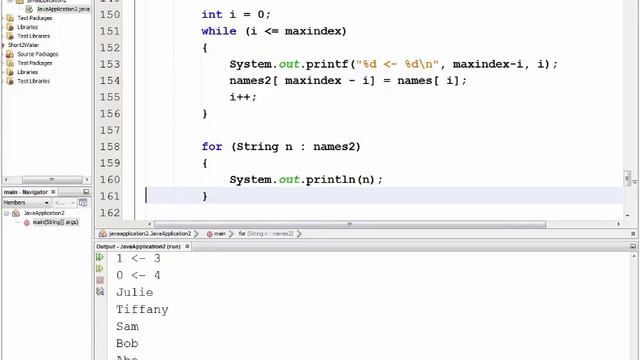Click '1 <- 3' output line
Viewport: 640px width, 360px height.
point(138,258)
